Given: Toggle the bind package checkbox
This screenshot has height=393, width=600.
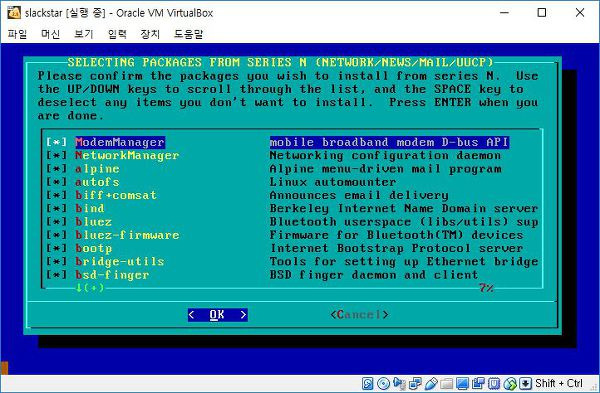Looking at the screenshot, I should [56, 209].
